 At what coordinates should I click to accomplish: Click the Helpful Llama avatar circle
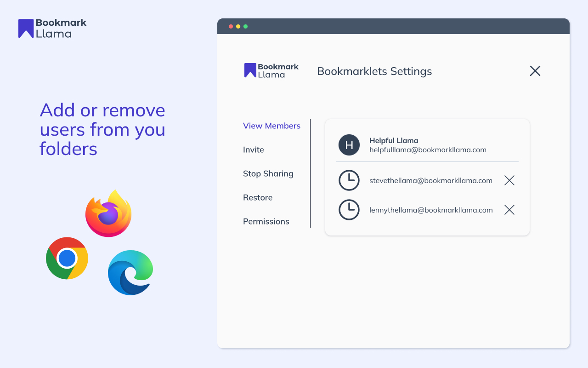pyautogui.click(x=349, y=145)
